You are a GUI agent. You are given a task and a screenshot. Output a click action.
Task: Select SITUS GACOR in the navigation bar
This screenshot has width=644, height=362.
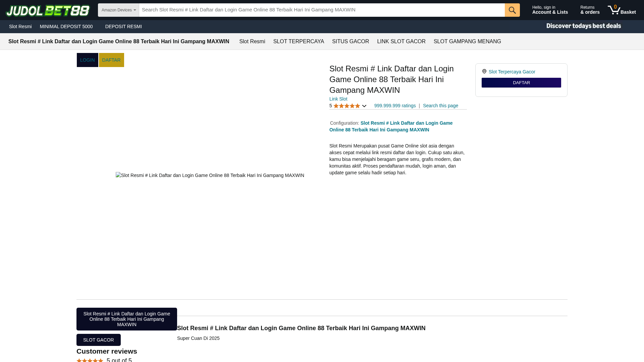pyautogui.click(x=350, y=41)
